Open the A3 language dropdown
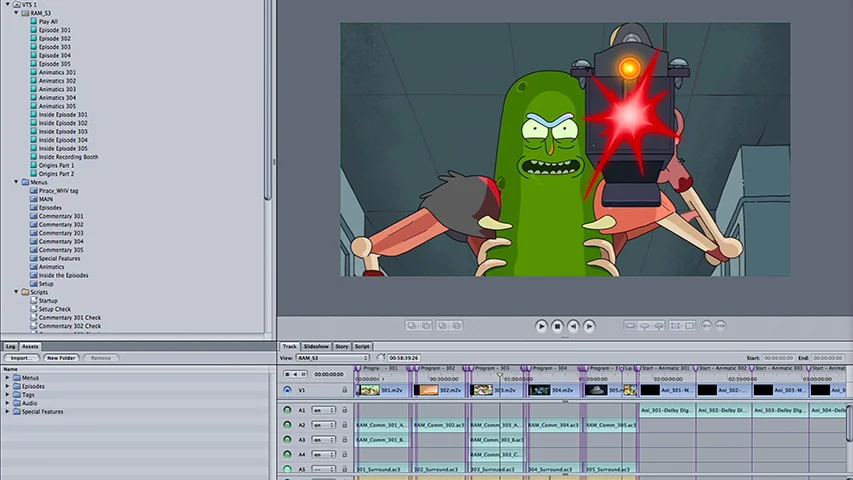 [x=324, y=439]
